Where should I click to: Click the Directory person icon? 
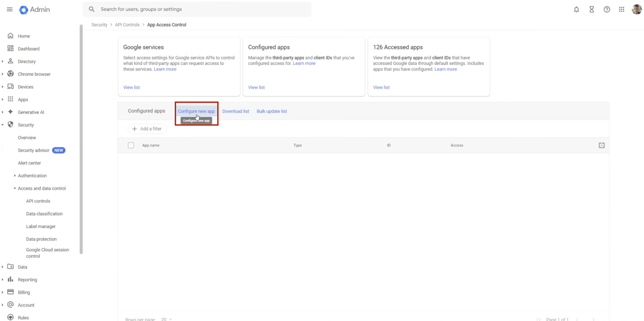(x=10, y=61)
